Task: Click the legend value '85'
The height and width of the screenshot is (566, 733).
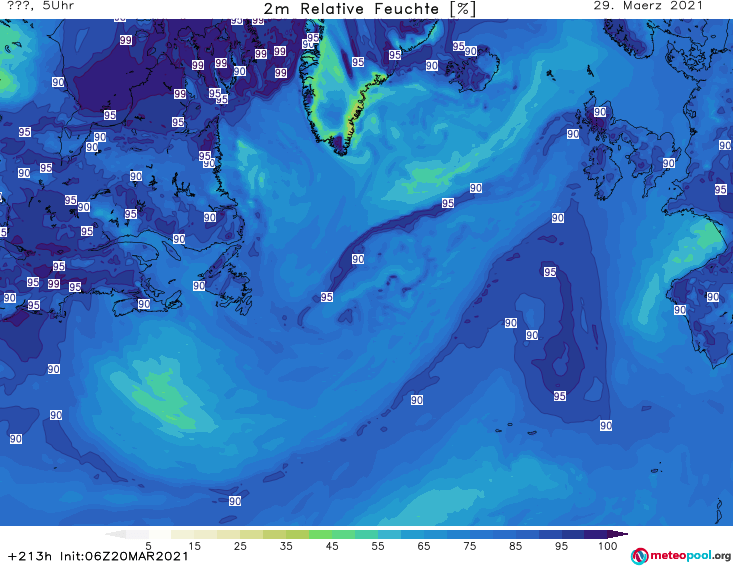Action: 515,546
